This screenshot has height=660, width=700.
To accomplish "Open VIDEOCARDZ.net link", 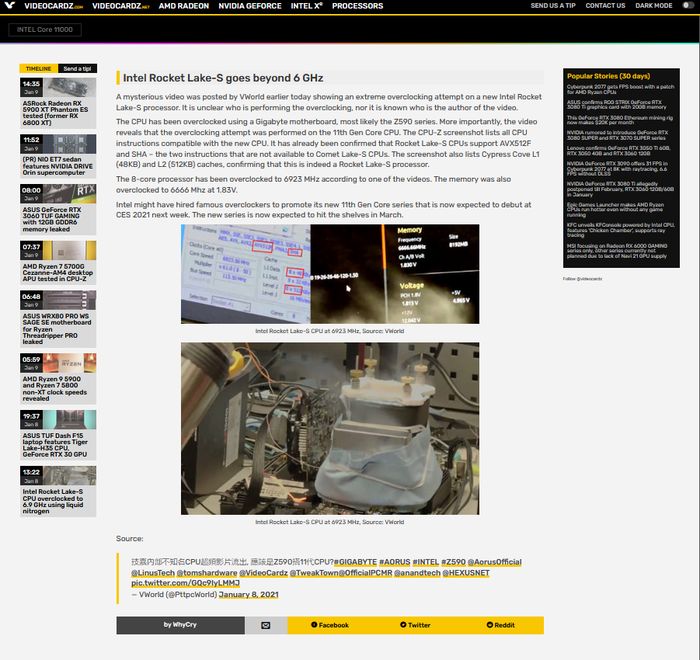I will point(121,6).
